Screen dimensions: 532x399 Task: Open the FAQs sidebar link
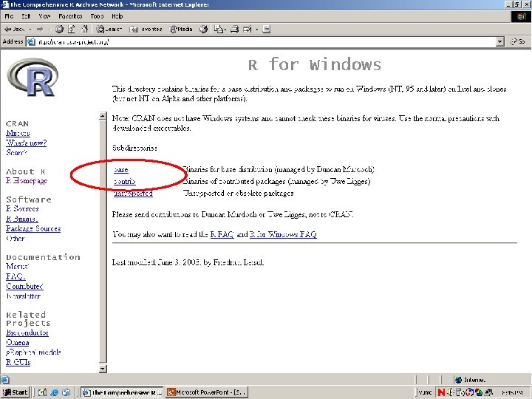pos(16,276)
